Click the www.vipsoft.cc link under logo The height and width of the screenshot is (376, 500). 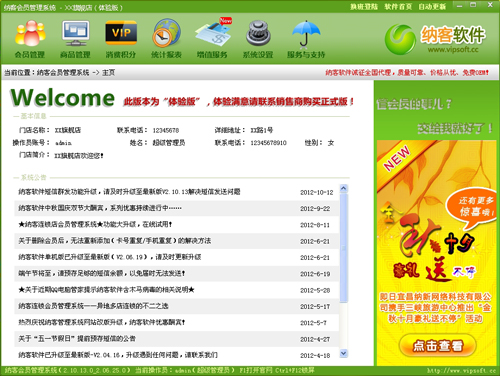click(x=453, y=50)
